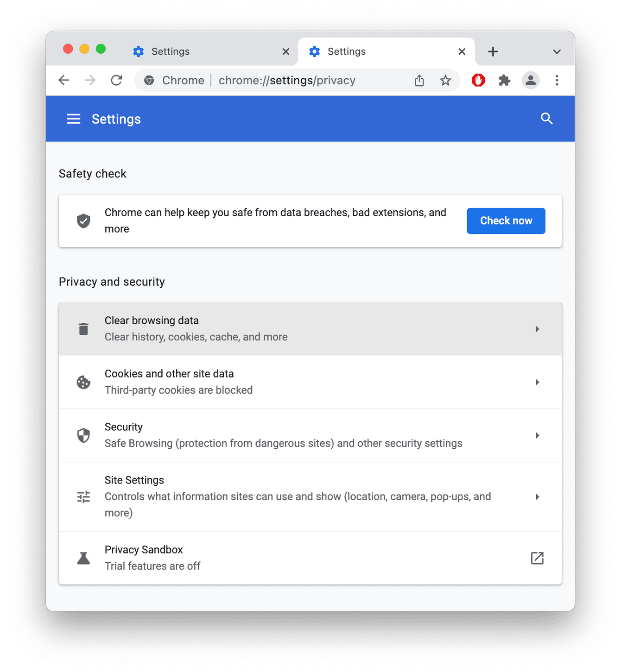Open the browser profile avatar

pos(530,80)
